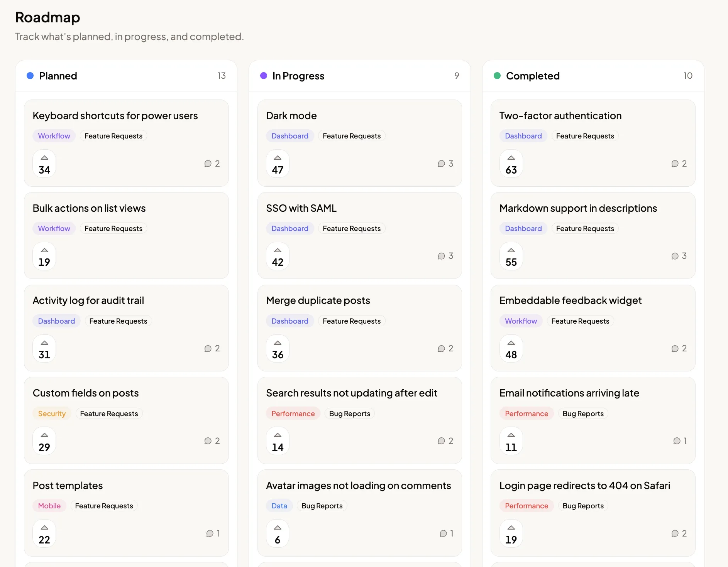Open comments on Activity log card
The image size is (728, 567).
tap(212, 348)
